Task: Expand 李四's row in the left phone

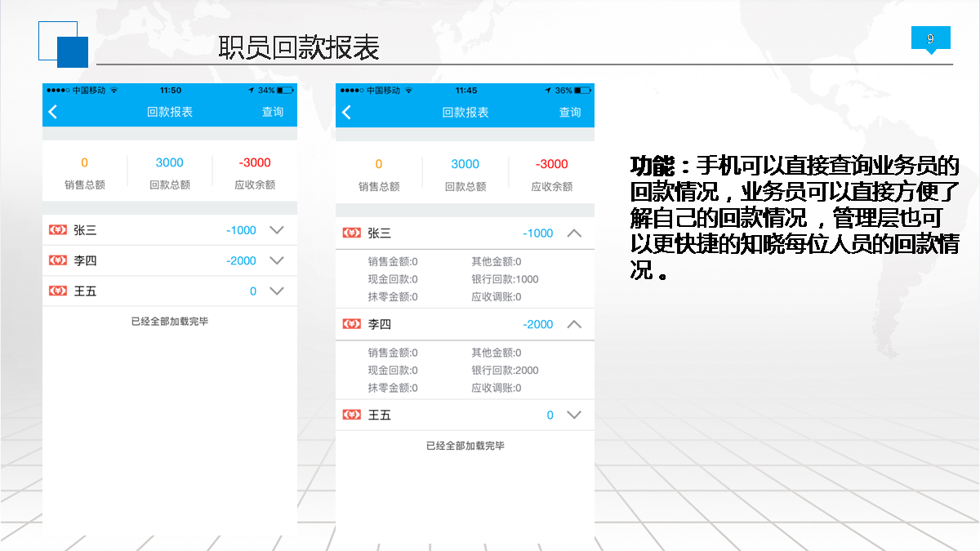Action: point(277,260)
